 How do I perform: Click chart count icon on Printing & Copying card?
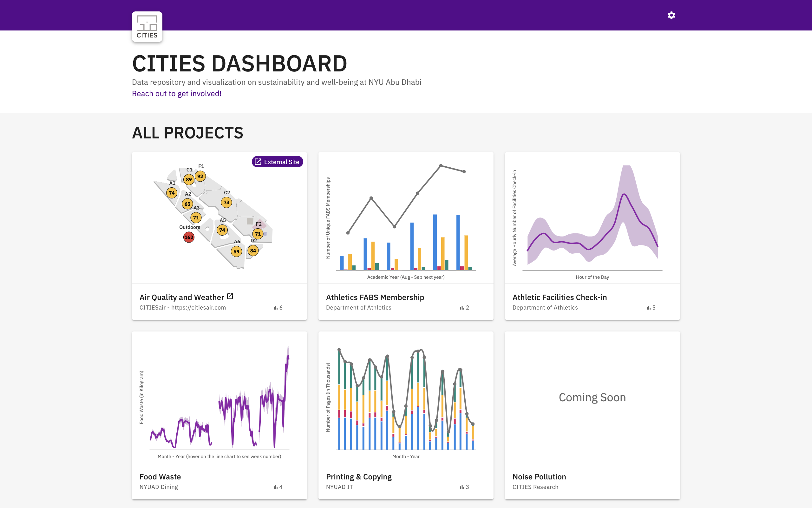click(462, 487)
